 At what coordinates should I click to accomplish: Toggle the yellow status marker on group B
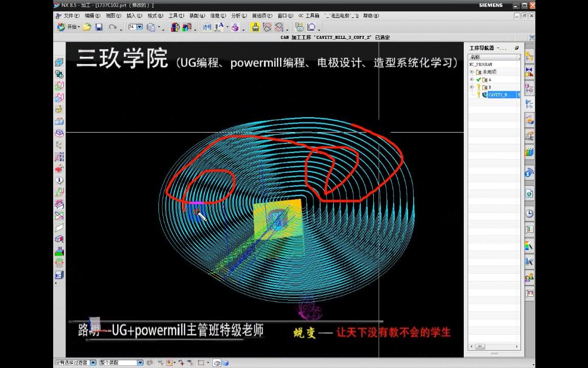pyautogui.click(x=479, y=86)
